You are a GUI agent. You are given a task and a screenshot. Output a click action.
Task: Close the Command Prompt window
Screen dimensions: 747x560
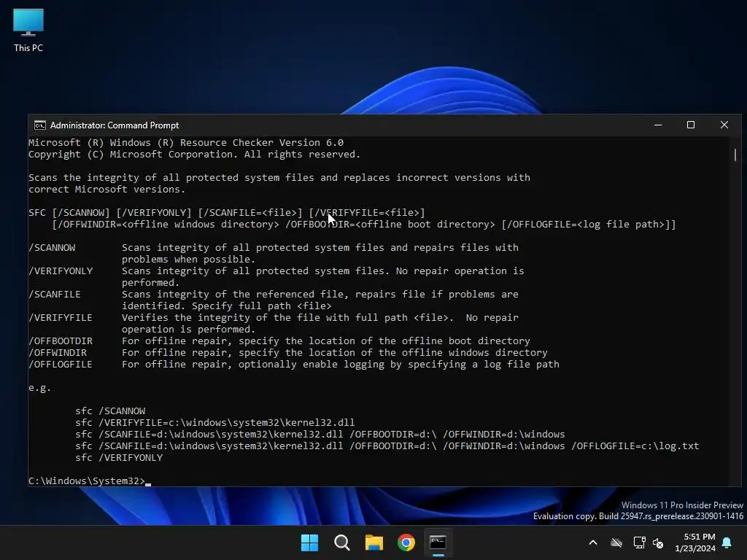tap(724, 125)
